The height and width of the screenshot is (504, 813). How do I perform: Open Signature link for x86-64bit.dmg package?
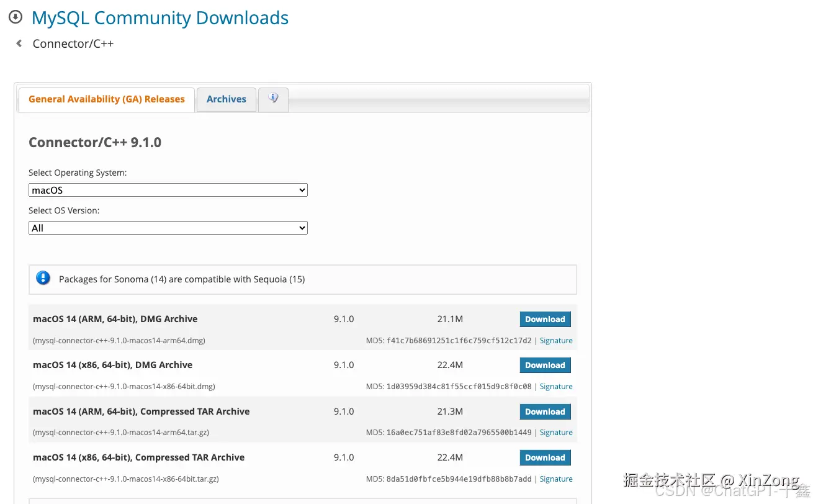point(556,386)
